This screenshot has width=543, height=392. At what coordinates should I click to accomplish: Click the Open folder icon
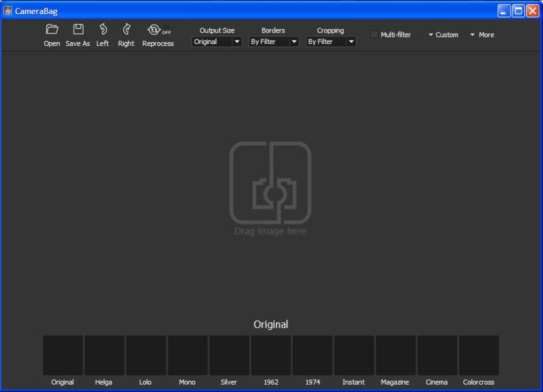click(52, 29)
